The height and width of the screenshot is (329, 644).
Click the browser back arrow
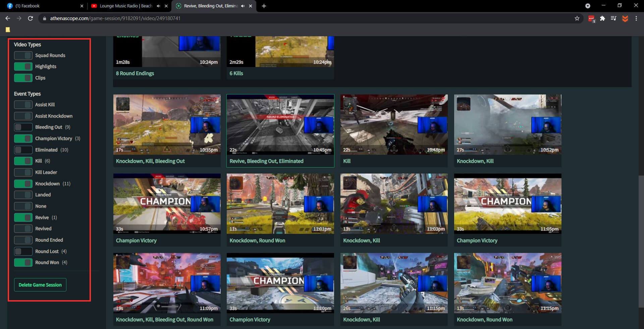pos(8,18)
